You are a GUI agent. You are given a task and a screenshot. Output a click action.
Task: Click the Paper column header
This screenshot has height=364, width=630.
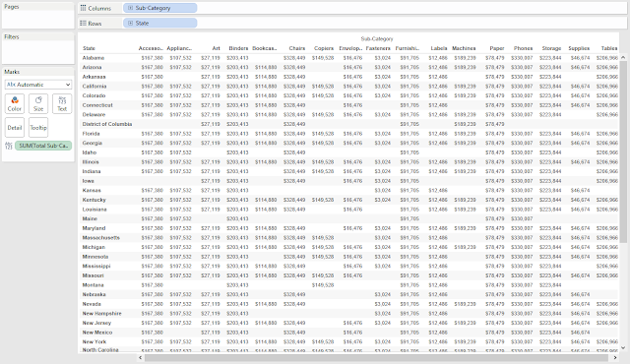coord(497,48)
